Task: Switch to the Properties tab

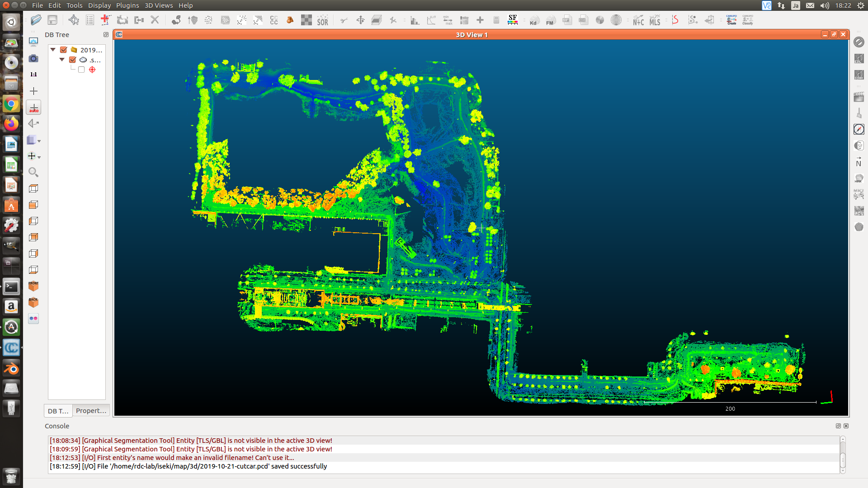Action: [x=91, y=410]
